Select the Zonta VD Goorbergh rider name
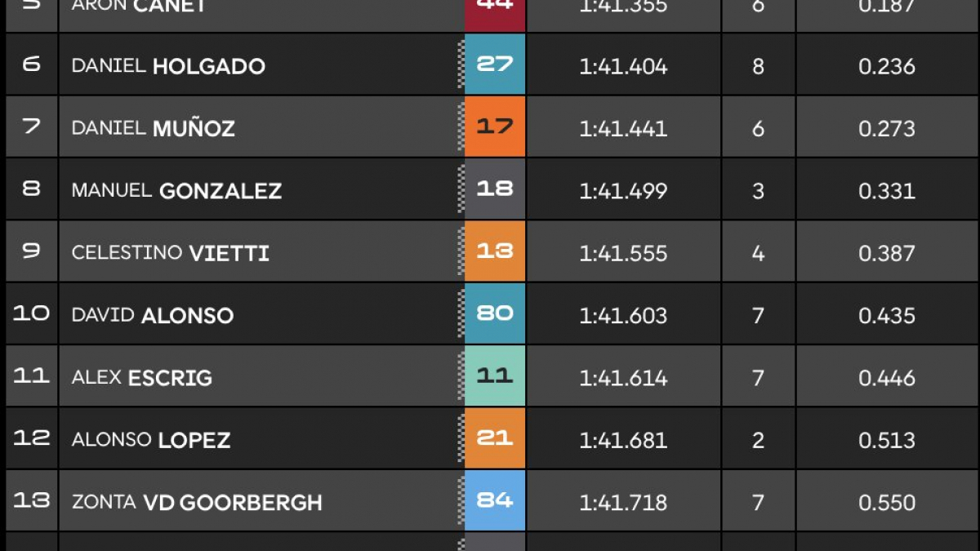Screen dimensions: 980x551 tap(197, 502)
